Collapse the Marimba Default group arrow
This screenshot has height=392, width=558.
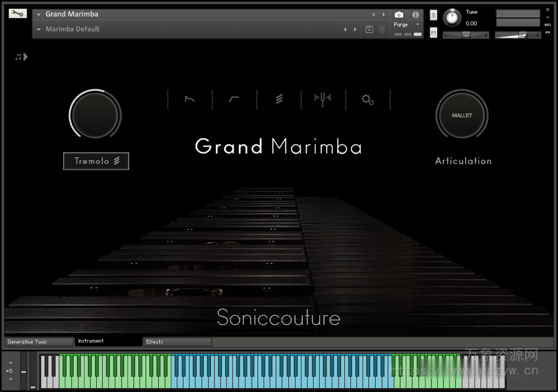38,28
